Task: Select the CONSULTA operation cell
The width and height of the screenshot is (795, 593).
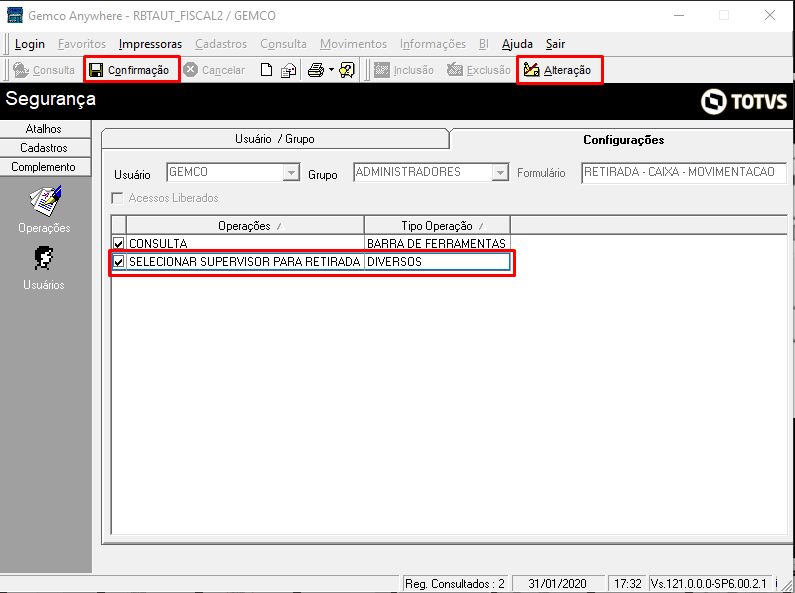Action: click(x=245, y=243)
